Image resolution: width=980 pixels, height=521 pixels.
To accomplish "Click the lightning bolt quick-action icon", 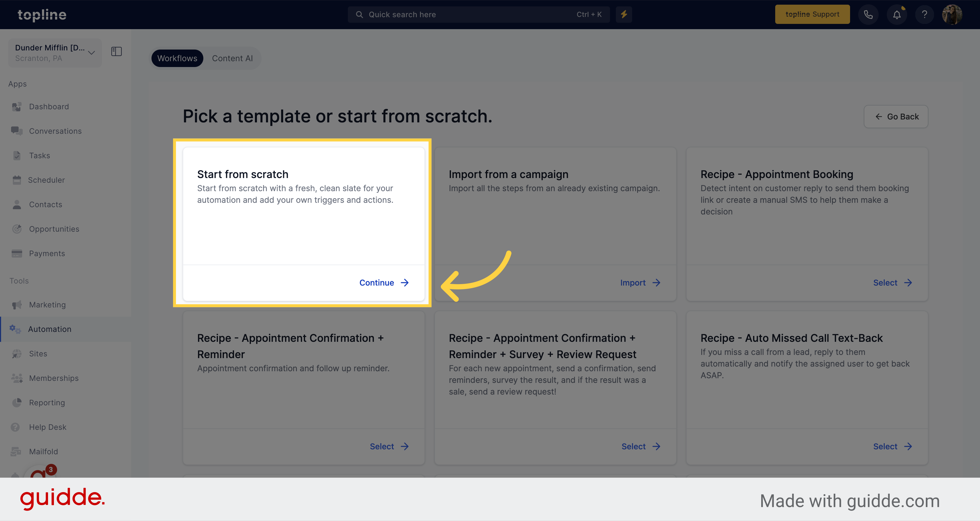I will tap(624, 14).
